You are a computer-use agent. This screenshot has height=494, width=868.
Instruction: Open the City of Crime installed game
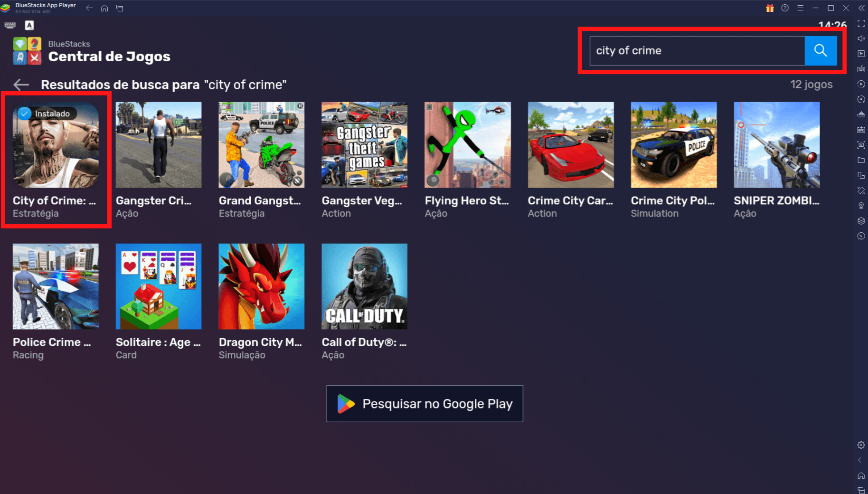pyautogui.click(x=56, y=145)
